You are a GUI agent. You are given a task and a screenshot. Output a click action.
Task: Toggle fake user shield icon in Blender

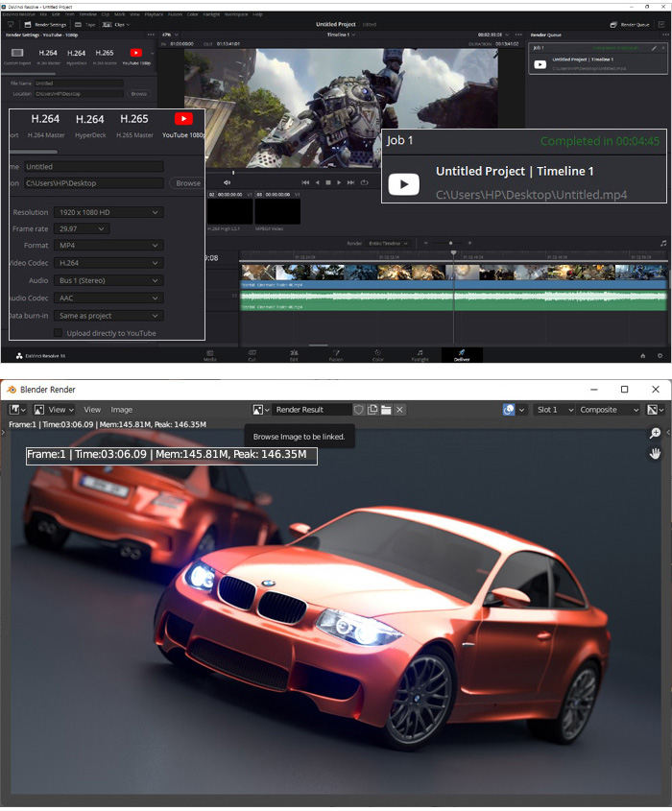[x=358, y=410]
